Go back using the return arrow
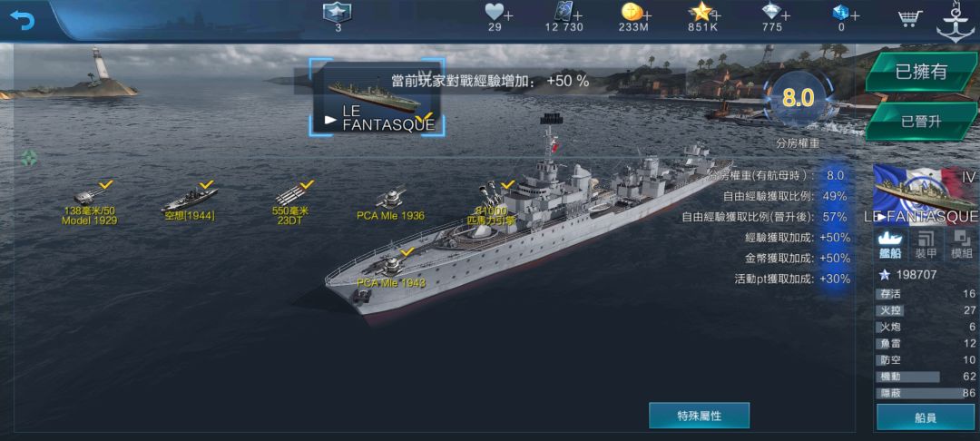This screenshot has width=980, height=441. click(x=23, y=20)
